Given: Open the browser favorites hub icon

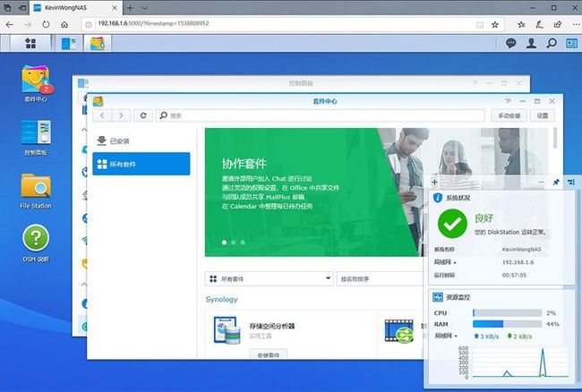Looking at the screenshot, I should [x=521, y=24].
